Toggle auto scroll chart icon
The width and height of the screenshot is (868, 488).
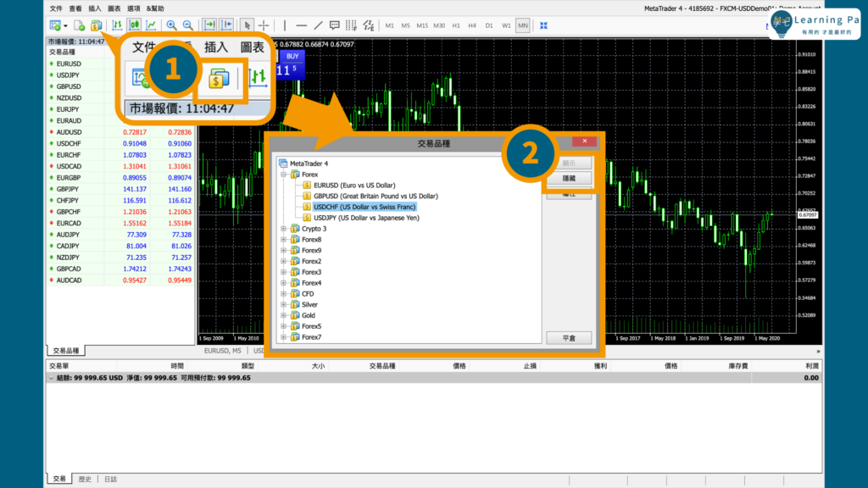209,25
